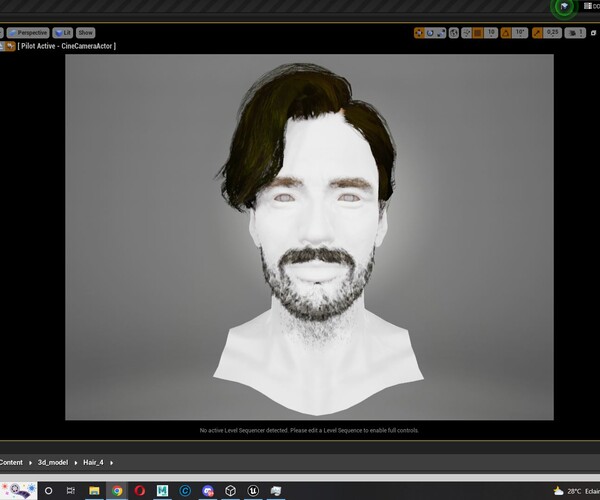The image size is (600, 500).
Task: Expand arrow after Content in breadcrumb
Action: point(30,463)
